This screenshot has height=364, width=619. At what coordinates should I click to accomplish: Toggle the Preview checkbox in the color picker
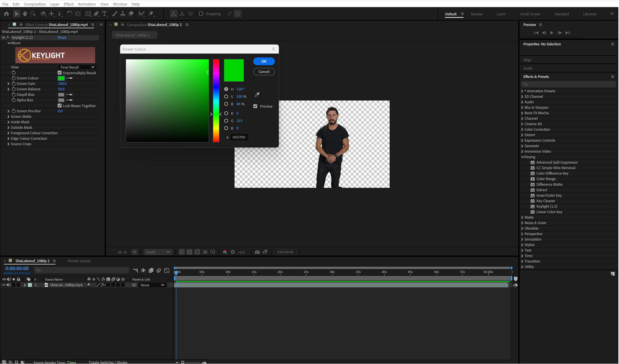[x=255, y=106]
